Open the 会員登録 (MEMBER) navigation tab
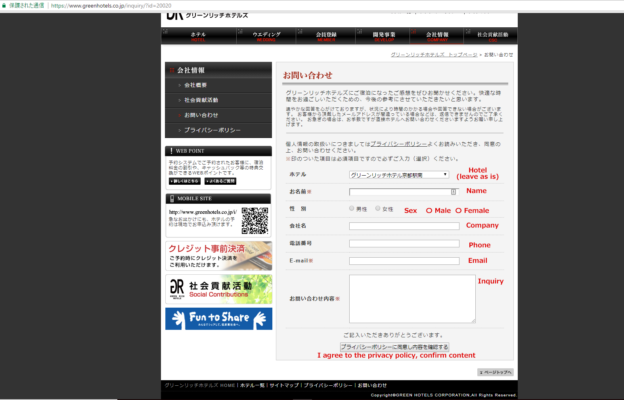 (327, 36)
